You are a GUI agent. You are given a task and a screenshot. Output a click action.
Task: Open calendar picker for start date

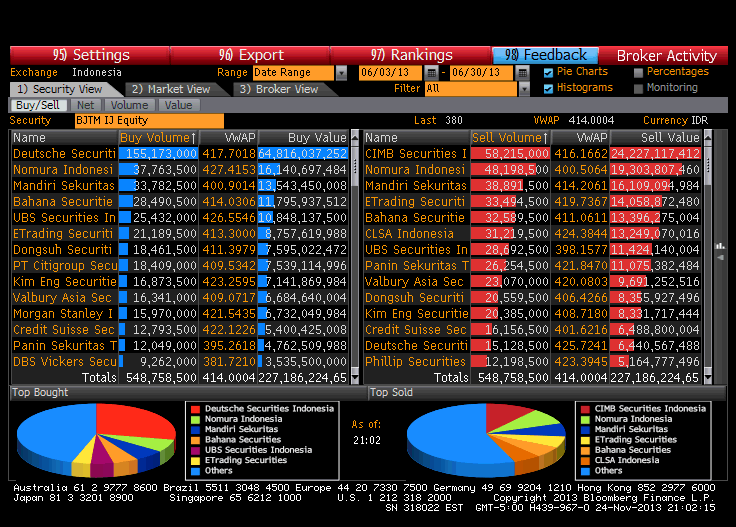tap(431, 73)
